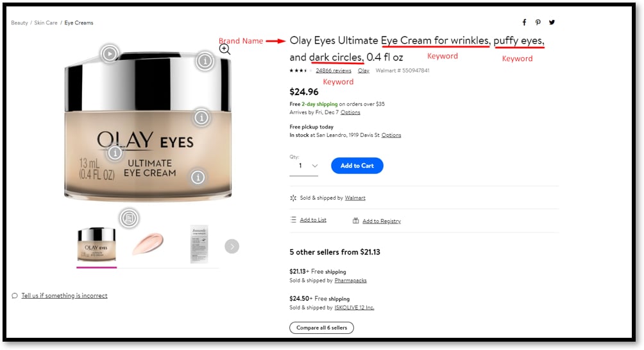Go to Beauty breadcrumb category
Viewport: 644px width, 350px height.
(x=19, y=22)
